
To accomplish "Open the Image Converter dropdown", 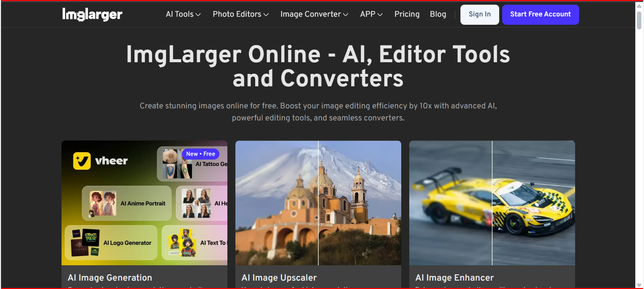I will click(x=314, y=14).
